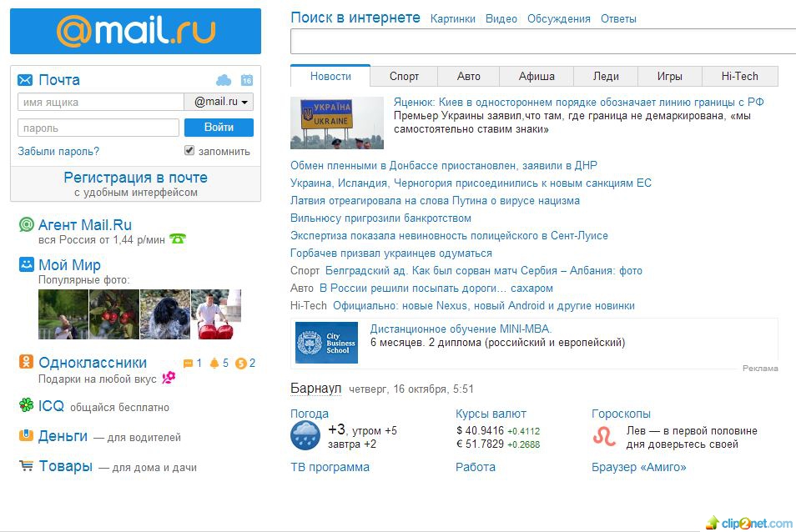Screen dimensions: 796x532
Task: Open Регистрация в почте link
Action: pyautogui.click(x=135, y=178)
